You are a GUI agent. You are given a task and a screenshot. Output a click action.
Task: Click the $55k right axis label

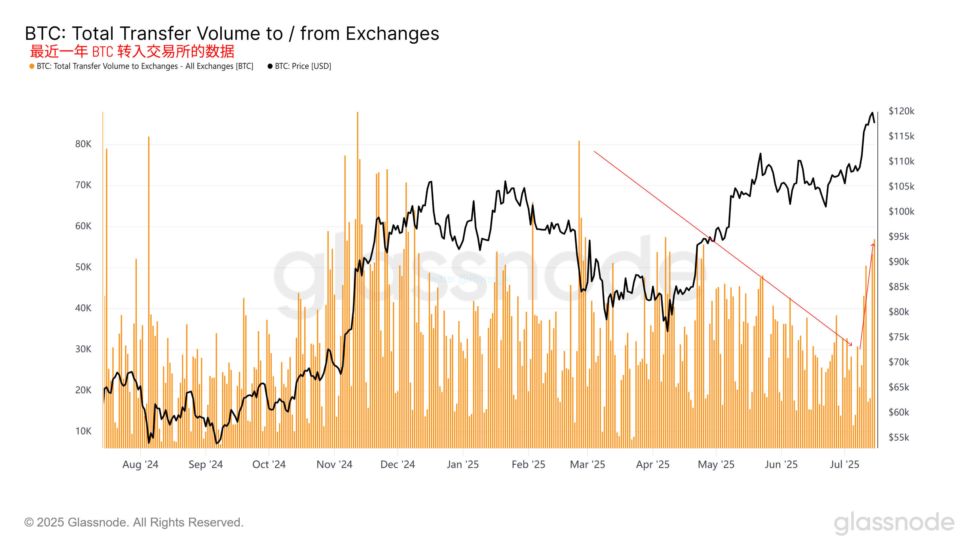click(x=899, y=437)
